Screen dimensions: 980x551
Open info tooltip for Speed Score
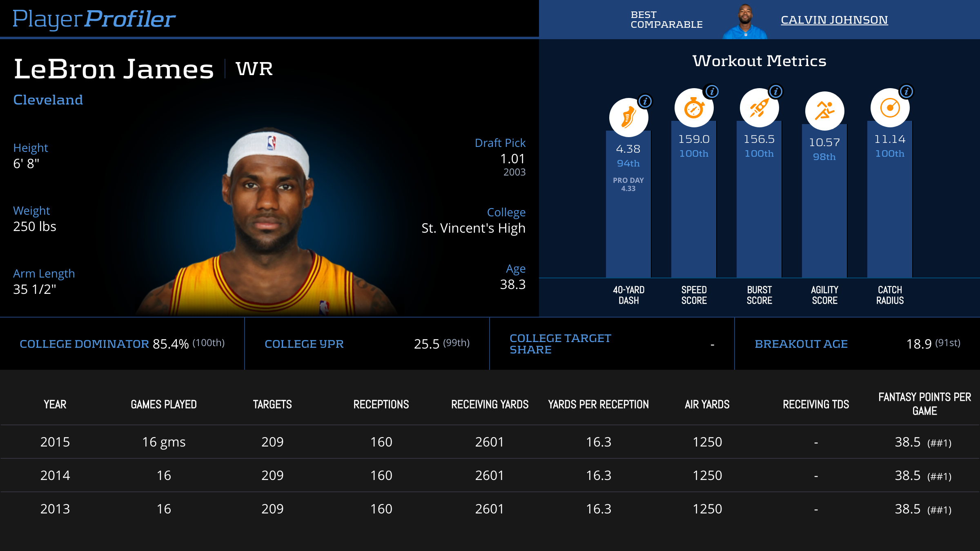(712, 91)
